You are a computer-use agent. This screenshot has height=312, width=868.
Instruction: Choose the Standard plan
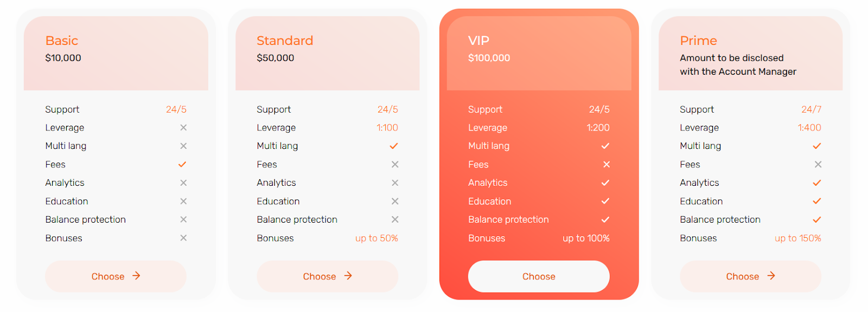coord(327,276)
